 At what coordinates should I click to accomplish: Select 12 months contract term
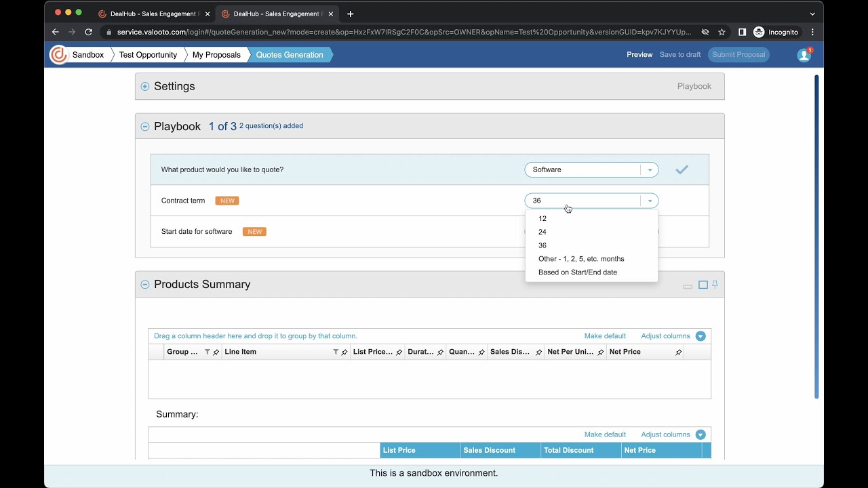591,219
